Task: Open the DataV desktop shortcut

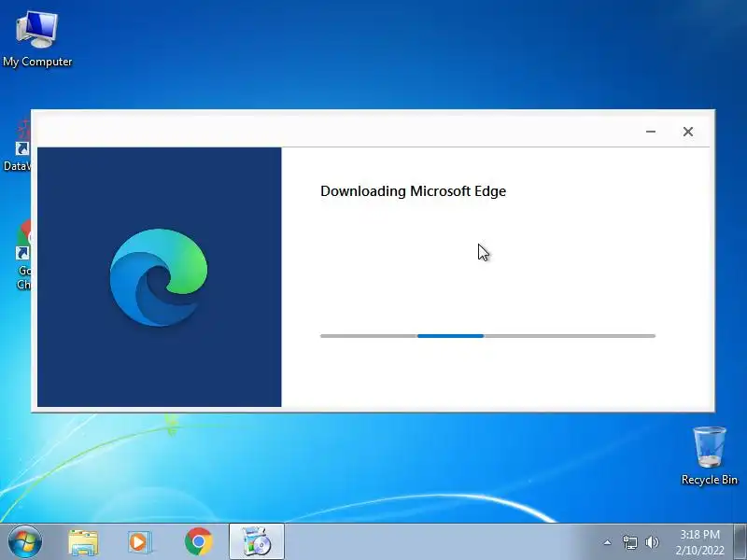Action: point(18,146)
